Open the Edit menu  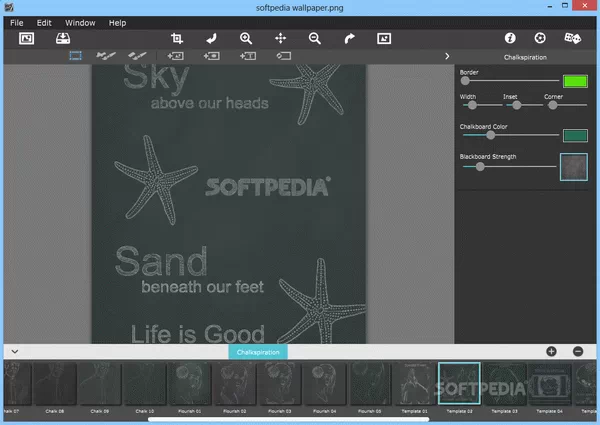click(x=44, y=23)
